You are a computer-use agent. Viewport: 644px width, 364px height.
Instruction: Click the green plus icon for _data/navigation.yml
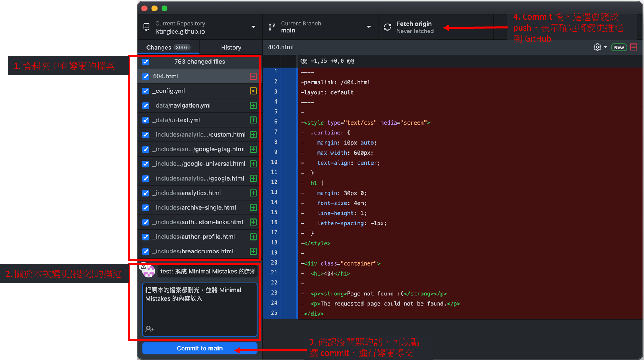(253, 105)
